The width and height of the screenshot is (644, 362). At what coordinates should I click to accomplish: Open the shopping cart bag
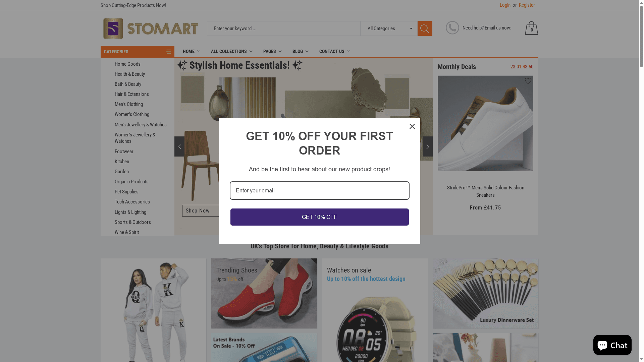[x=531, y=28]
